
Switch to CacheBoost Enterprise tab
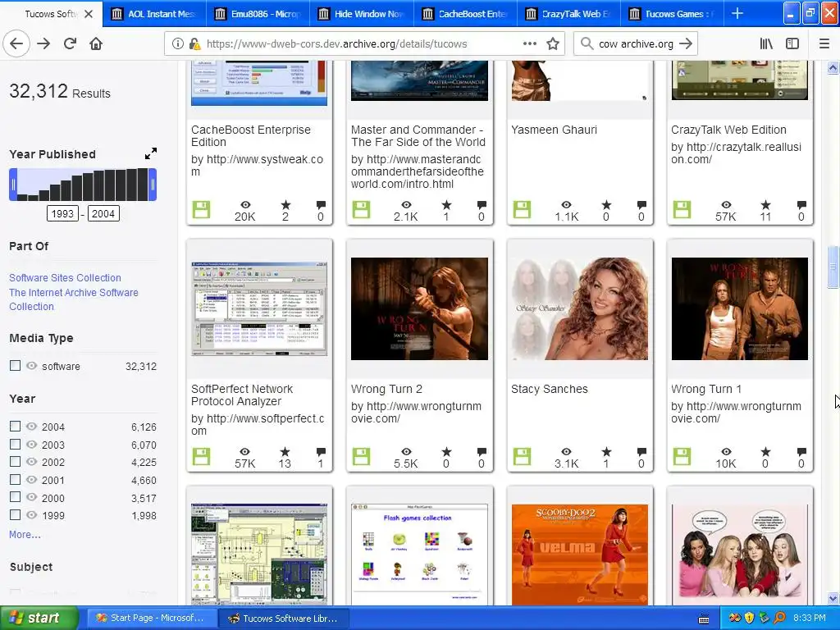pos(465,14)
